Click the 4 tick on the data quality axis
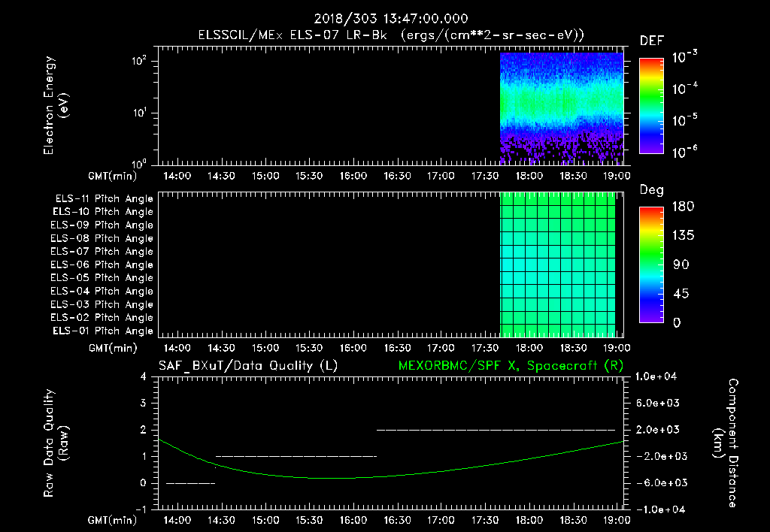Viewport: 770px width, 532px height. (144, 376)
